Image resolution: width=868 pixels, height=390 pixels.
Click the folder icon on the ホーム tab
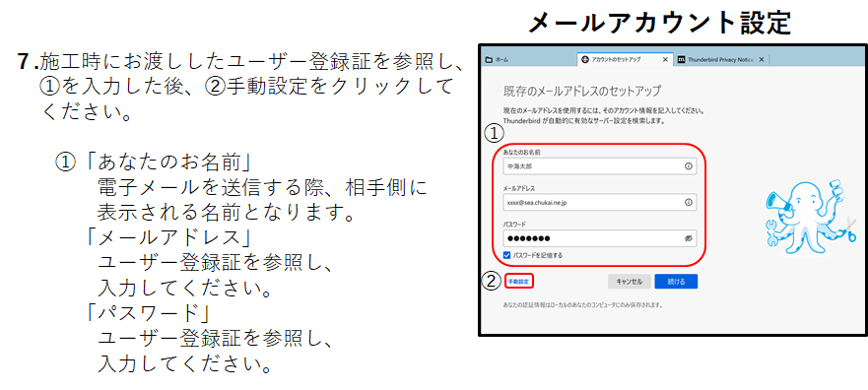489,59
